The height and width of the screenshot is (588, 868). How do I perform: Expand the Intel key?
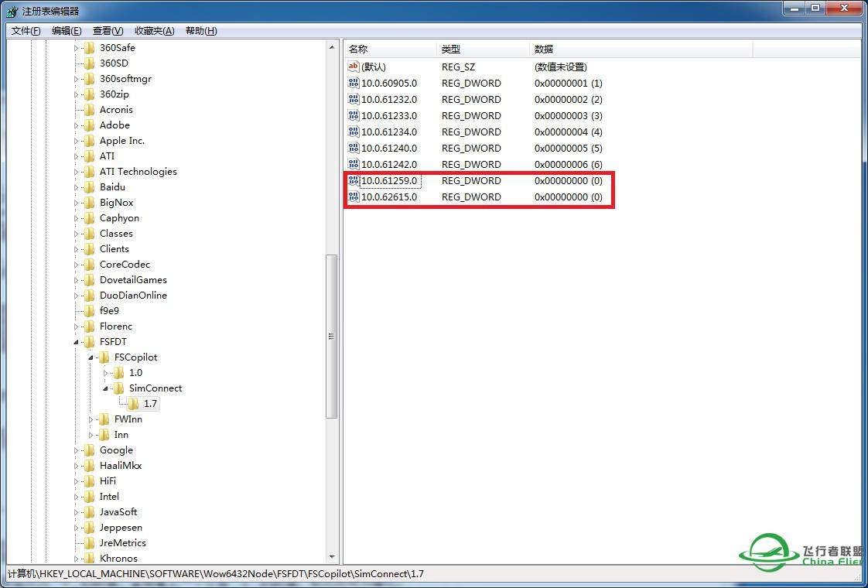[x=77, y=497]
